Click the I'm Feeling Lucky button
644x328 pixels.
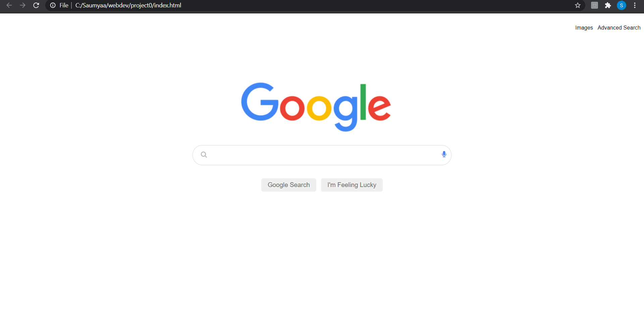coord(352,185)
